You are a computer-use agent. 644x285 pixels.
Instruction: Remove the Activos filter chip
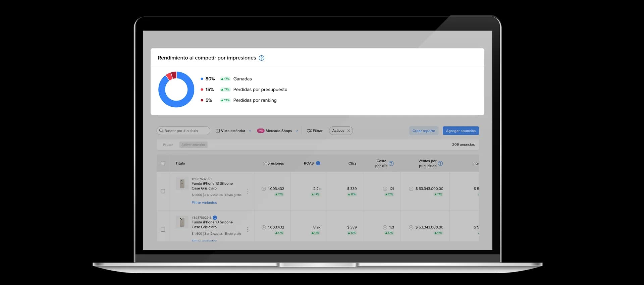(x=348, y=131)
